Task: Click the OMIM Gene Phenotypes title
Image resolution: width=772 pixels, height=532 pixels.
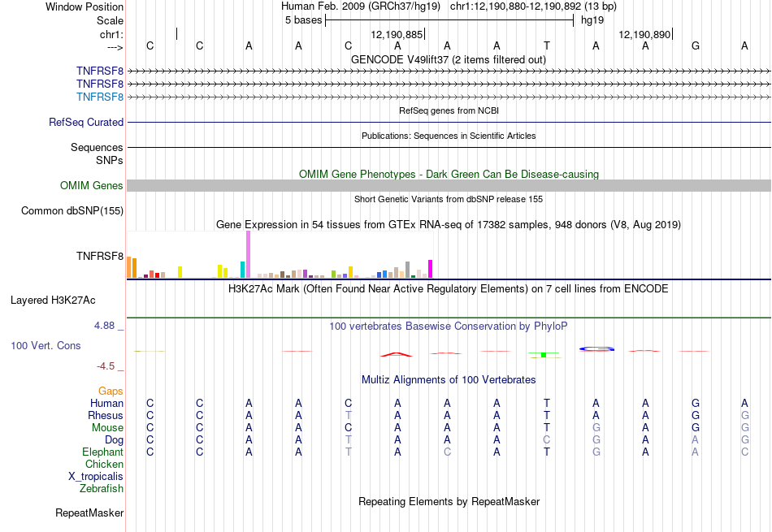Action: coord(449,174)
